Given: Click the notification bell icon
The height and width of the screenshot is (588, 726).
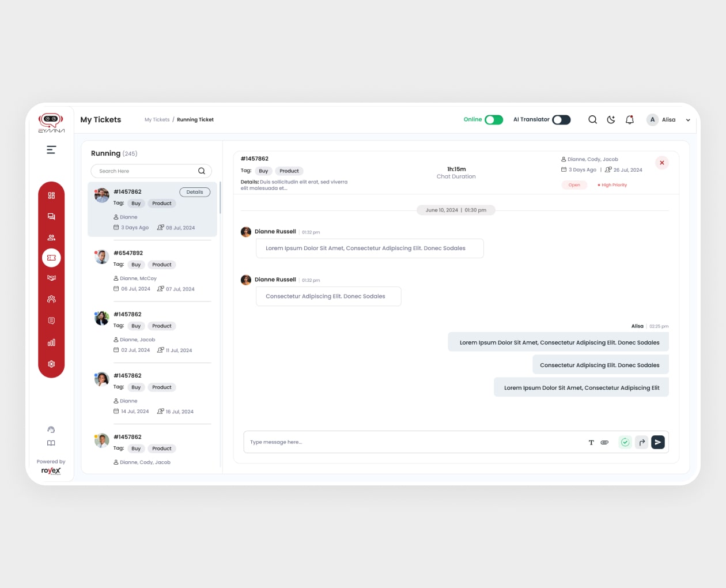Looking at the screenshot, I should point(630,120).
